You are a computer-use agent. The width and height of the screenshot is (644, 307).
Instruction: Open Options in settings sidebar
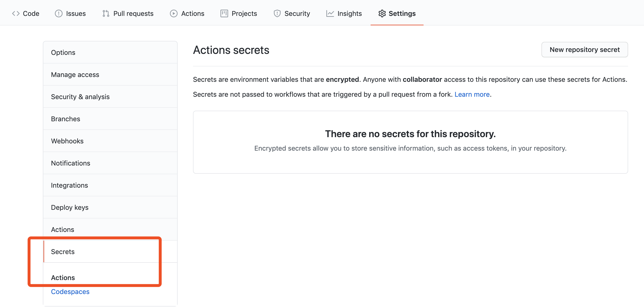tap(63, 52)
